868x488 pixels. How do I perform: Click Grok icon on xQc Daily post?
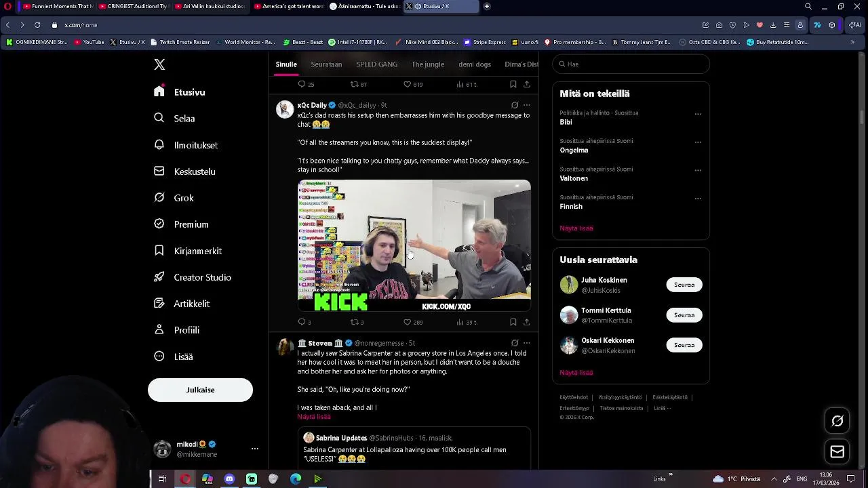pyautogui.click(x=515, y=105)
